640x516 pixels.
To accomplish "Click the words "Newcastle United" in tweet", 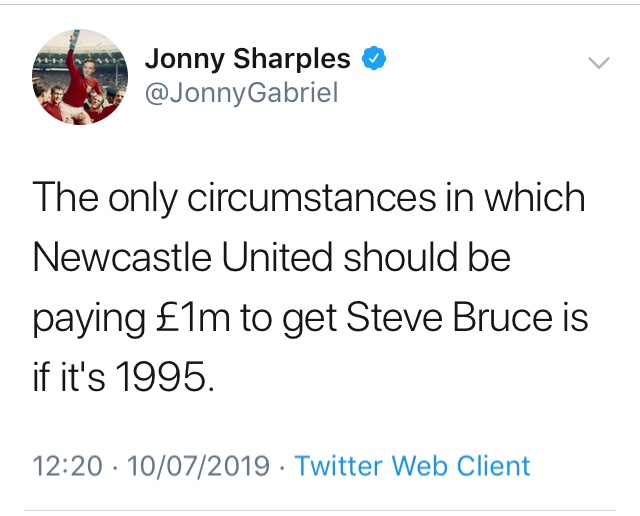I will tap(182, 258).
